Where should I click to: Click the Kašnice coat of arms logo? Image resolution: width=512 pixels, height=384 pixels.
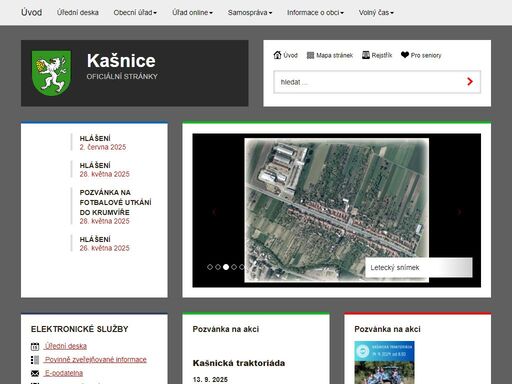[51, 73]
